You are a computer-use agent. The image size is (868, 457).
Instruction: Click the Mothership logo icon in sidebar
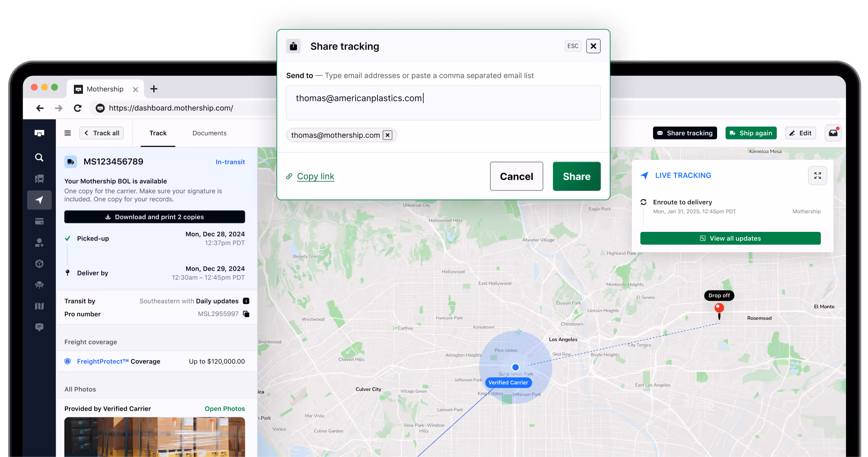point(39,133)
